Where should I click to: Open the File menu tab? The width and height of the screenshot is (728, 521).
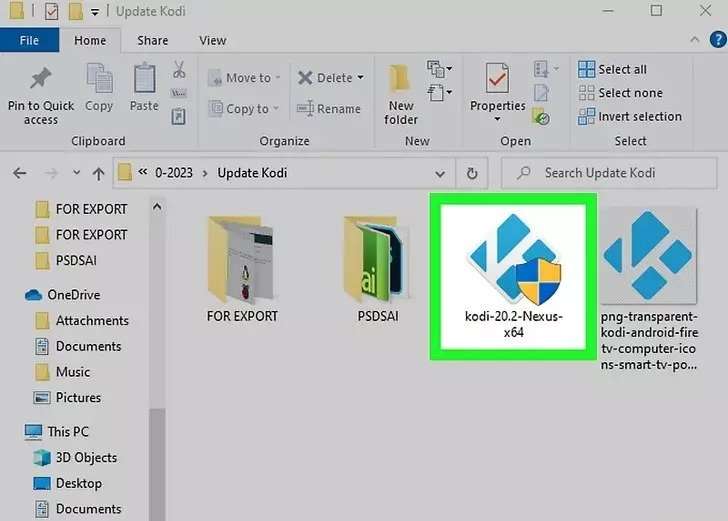pos(29,40)
